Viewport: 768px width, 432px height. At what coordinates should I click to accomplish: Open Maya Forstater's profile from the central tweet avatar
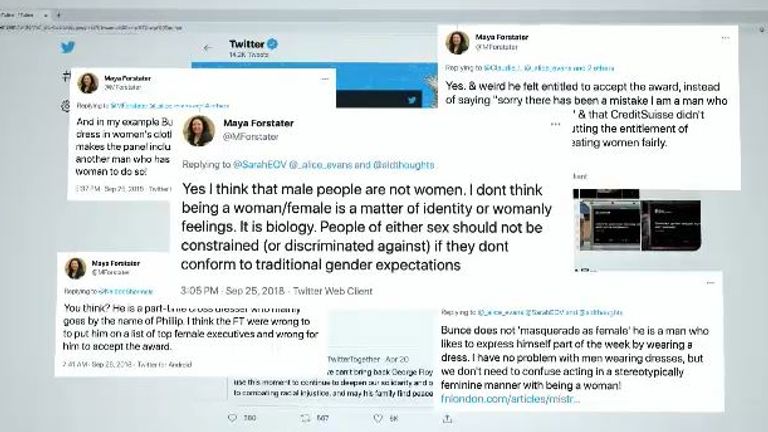point(199,131)
